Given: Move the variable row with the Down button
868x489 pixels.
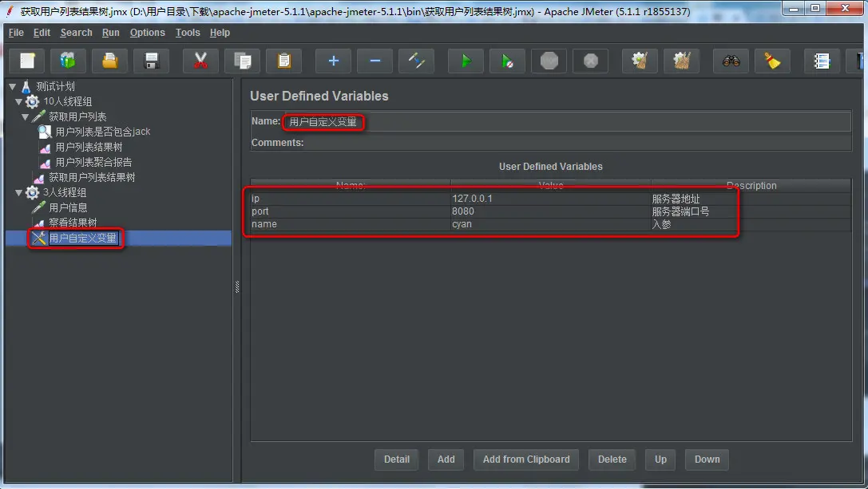Looking at the screenshot, I should [707, 459].
